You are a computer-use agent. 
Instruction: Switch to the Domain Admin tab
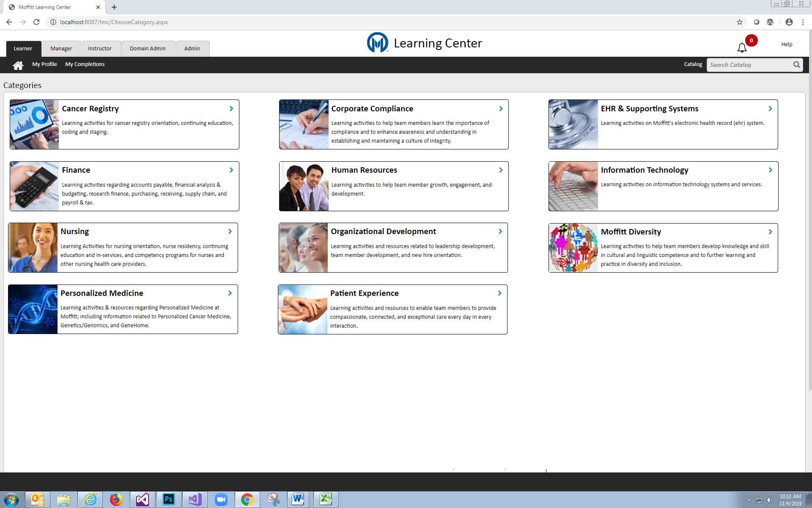148,49
